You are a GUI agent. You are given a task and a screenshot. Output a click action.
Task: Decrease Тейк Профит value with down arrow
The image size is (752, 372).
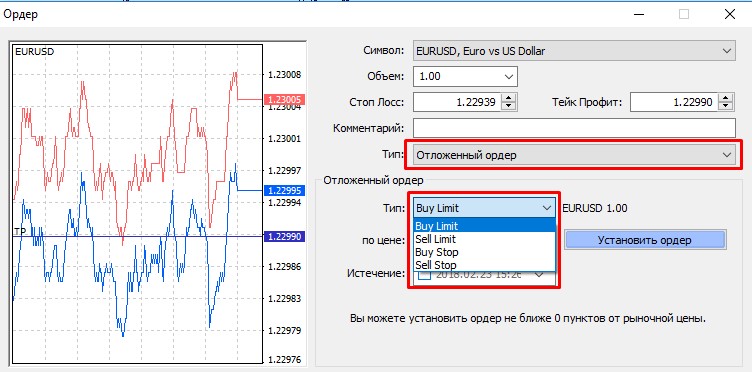727,106
